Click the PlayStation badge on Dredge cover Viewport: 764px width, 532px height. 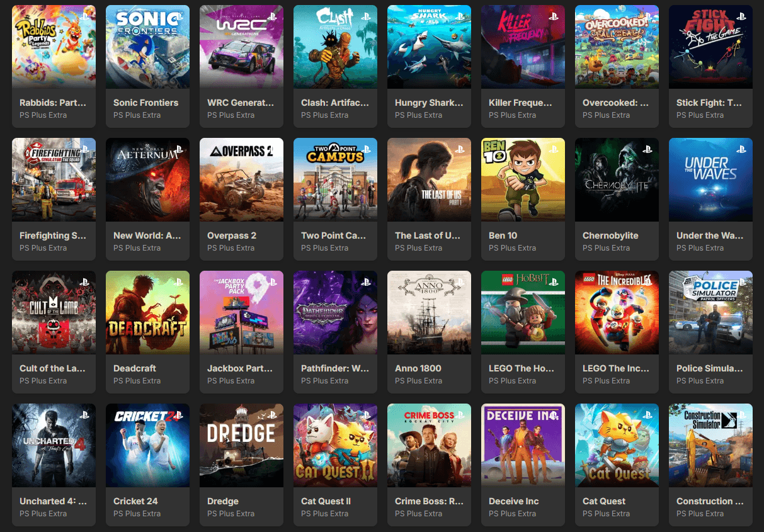272,415
